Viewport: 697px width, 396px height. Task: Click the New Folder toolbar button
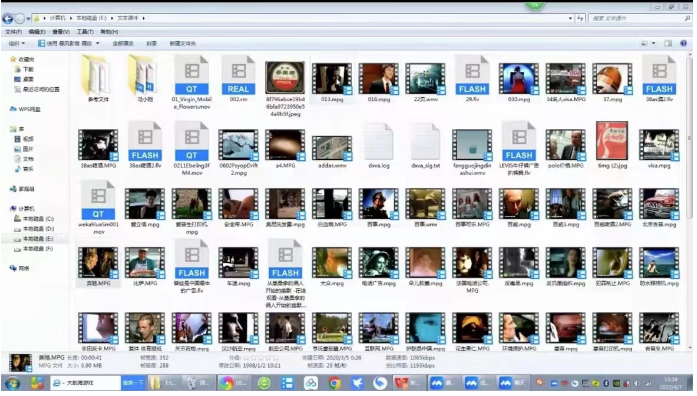[183, 43]
